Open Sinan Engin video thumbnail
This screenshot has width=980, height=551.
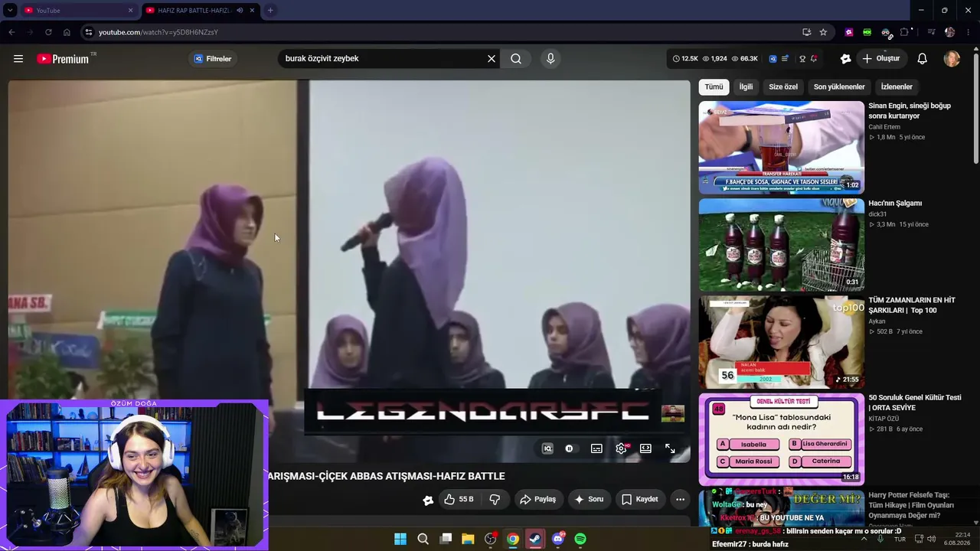tap(781, 148)
